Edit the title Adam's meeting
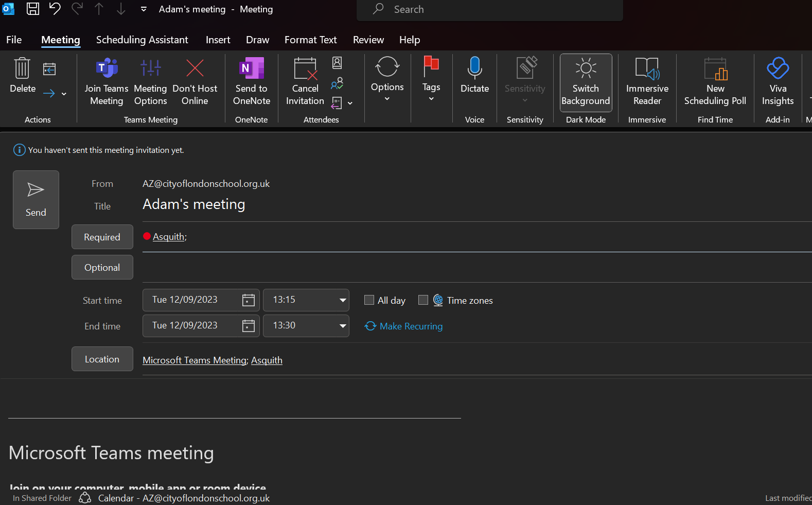This screenshot has width=812, height=505. pos(194,204)
